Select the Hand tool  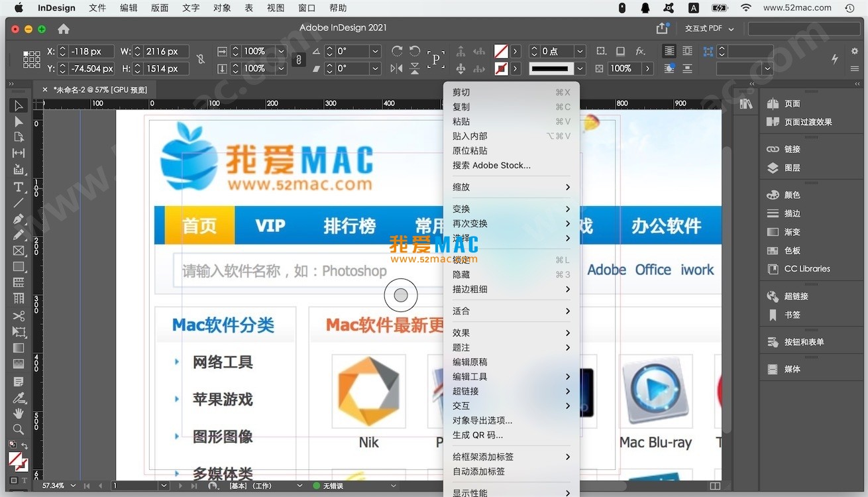click(19, 414)
